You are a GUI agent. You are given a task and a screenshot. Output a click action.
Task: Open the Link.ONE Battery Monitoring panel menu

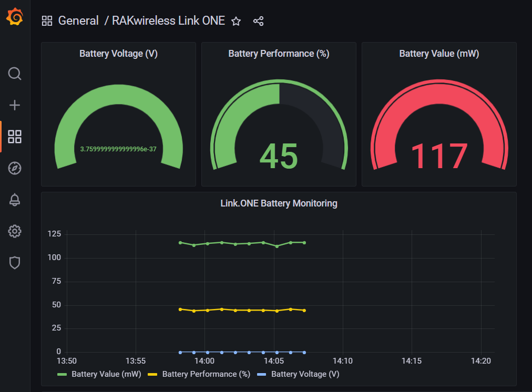279,203
